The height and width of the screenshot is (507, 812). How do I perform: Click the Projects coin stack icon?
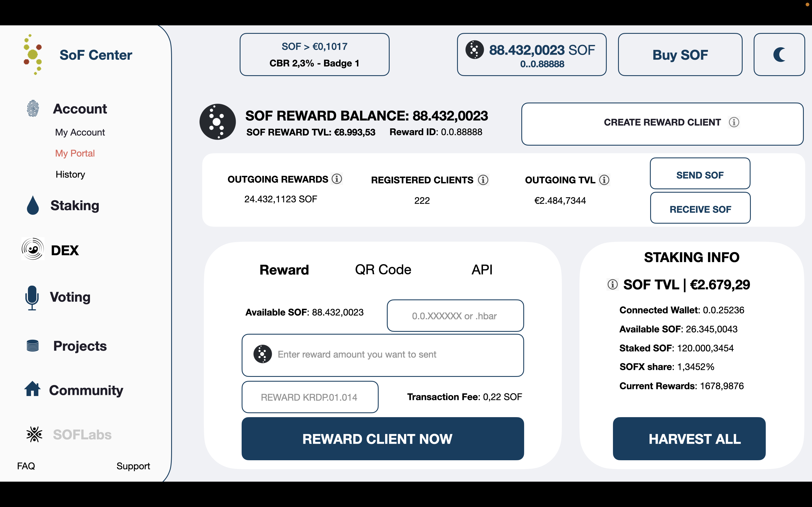pos(32,345)
